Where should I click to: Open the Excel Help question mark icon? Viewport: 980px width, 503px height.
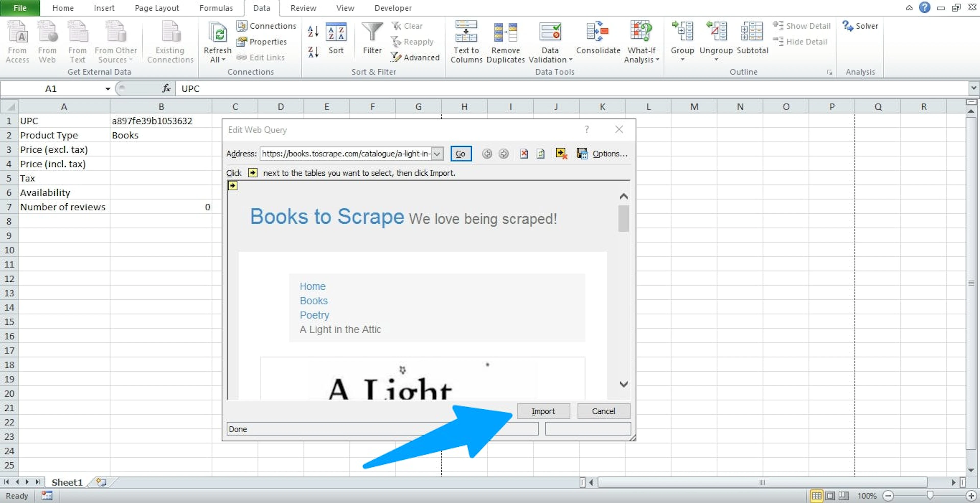924,7
